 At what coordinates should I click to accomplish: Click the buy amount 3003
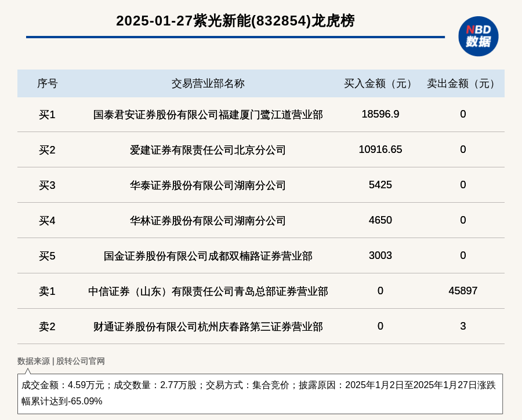coord(380,255)
